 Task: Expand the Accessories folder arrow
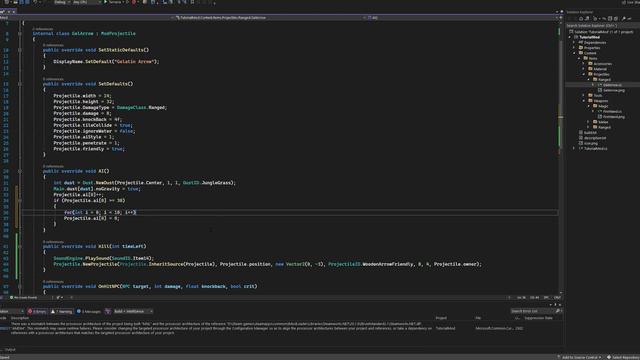click(x=584, y=64)
